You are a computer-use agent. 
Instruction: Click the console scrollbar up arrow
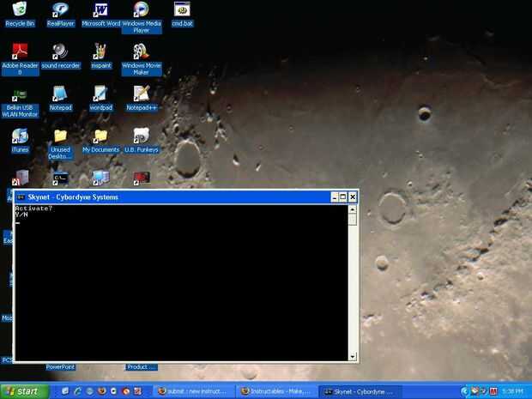click(353, 209)
